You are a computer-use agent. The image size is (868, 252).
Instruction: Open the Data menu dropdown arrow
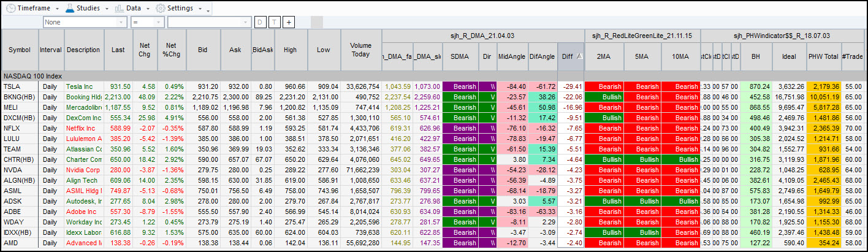pyautogui.click(x=147, y=9)
